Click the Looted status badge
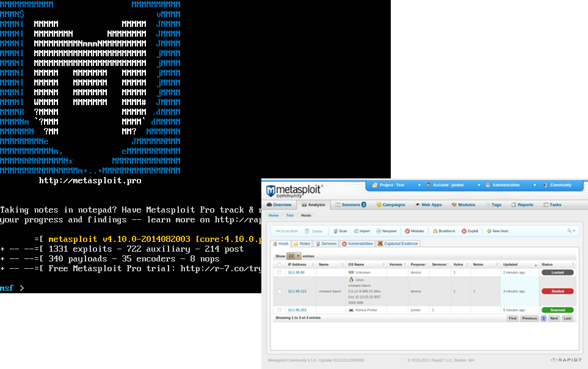The height and width of the screenshot is (369, 588). tap(557, 272)
